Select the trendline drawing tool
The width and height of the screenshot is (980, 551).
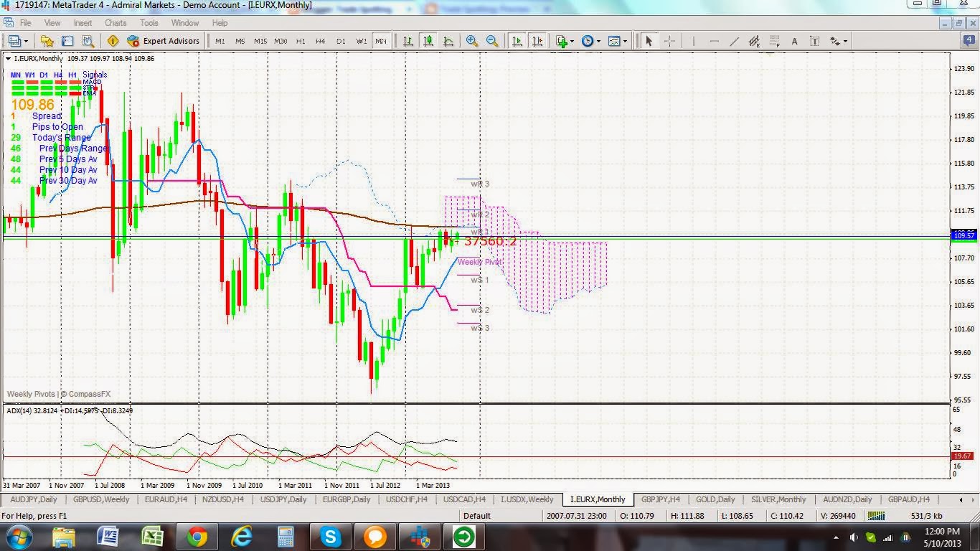point(734,41)
